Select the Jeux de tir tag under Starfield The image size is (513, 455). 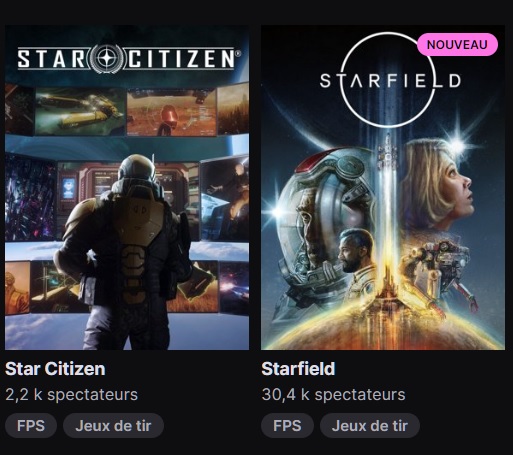[x=370, y=426]
